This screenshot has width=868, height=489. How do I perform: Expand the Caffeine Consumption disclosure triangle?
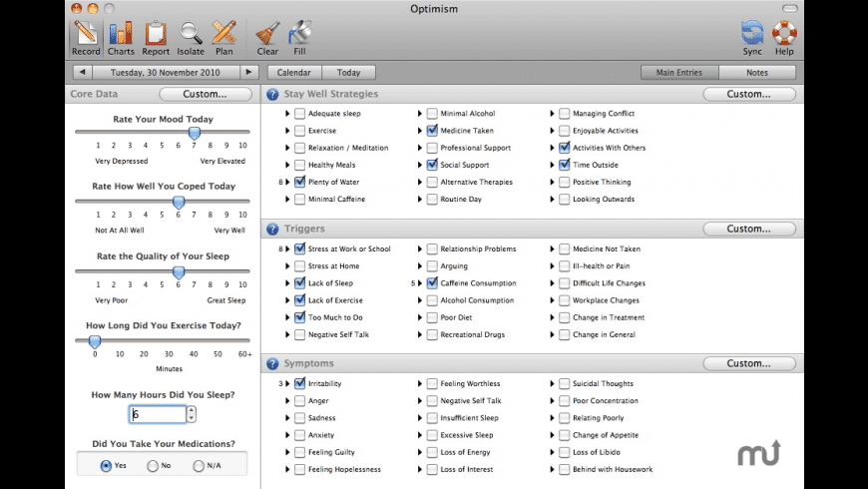pyautogui.click(x=420, y=283)
